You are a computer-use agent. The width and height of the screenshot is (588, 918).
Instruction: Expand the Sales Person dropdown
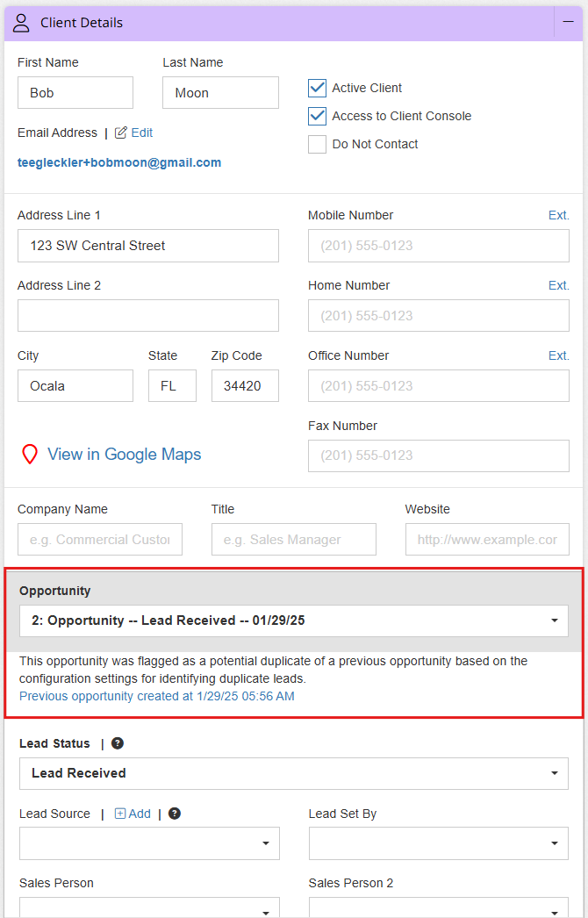[267, 913]
